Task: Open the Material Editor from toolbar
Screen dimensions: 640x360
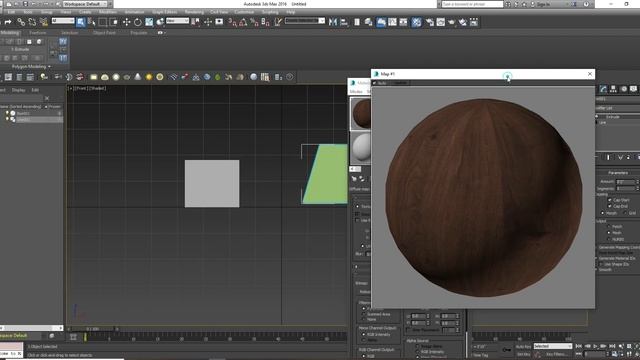Action: coord(416,22)
